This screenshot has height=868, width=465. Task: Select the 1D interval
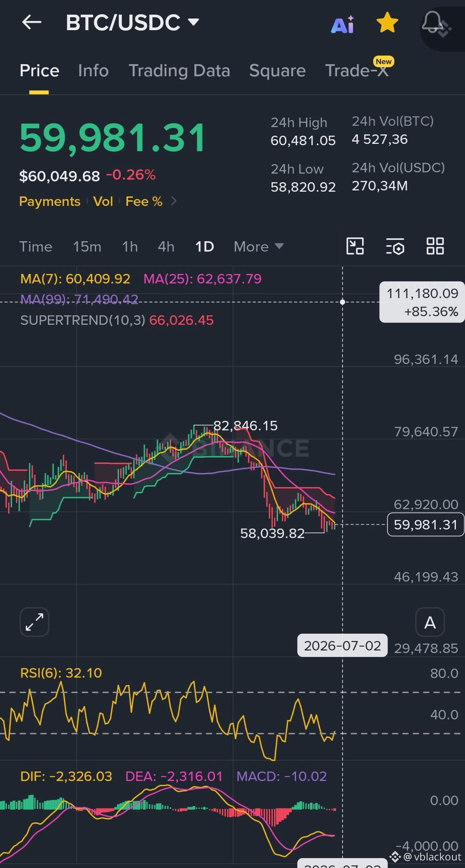pyautogui.click(x=205, y=247)
